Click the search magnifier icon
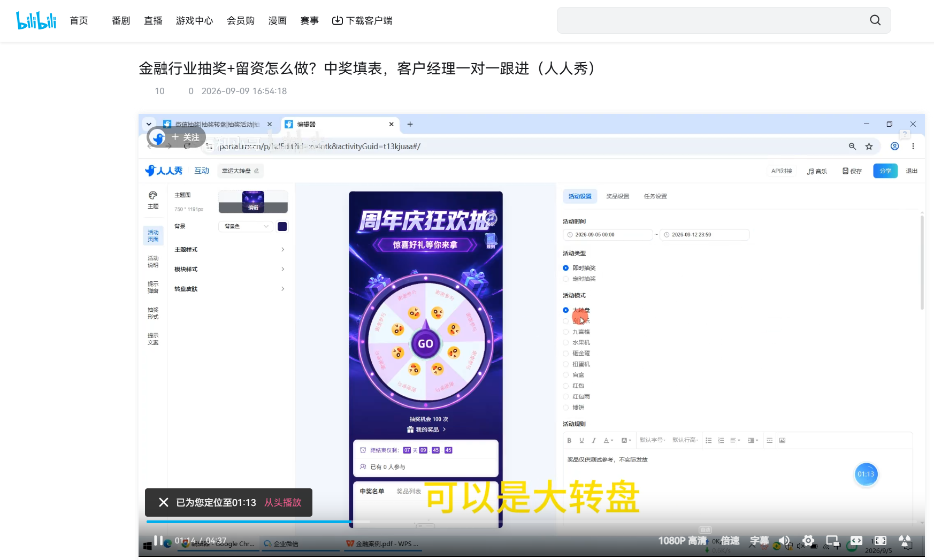Screen dimensions: 934x560 [x=875, y=20]
